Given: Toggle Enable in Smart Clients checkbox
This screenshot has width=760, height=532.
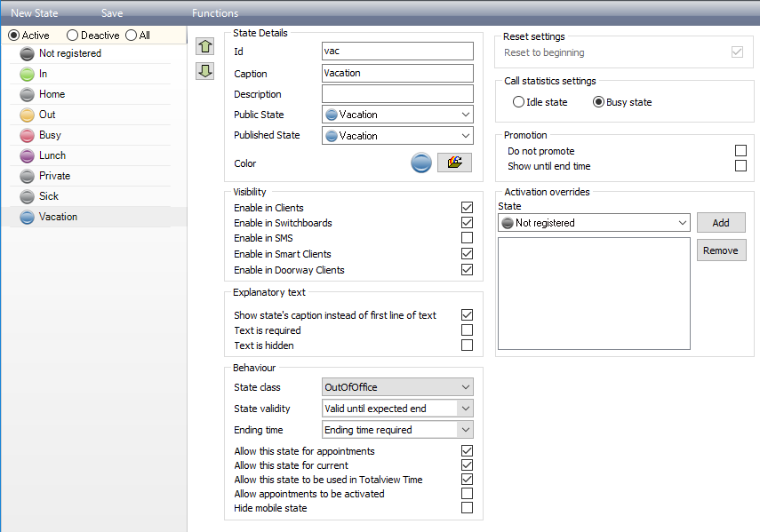Looking at the screenshot, I should click(467, 253).
